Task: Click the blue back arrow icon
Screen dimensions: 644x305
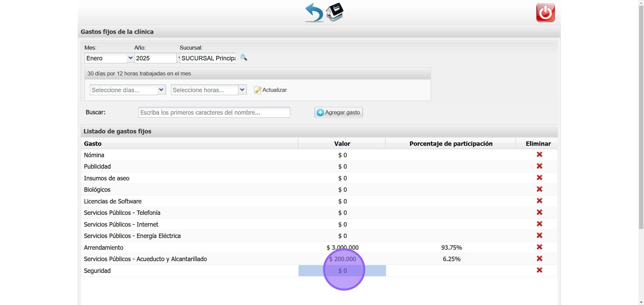Action: pos(314,13)
